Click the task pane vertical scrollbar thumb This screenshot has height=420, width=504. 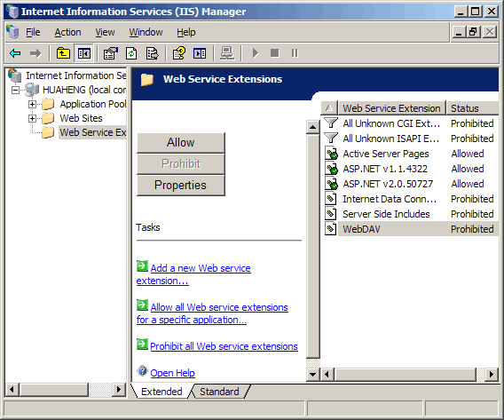coord(312,246)
